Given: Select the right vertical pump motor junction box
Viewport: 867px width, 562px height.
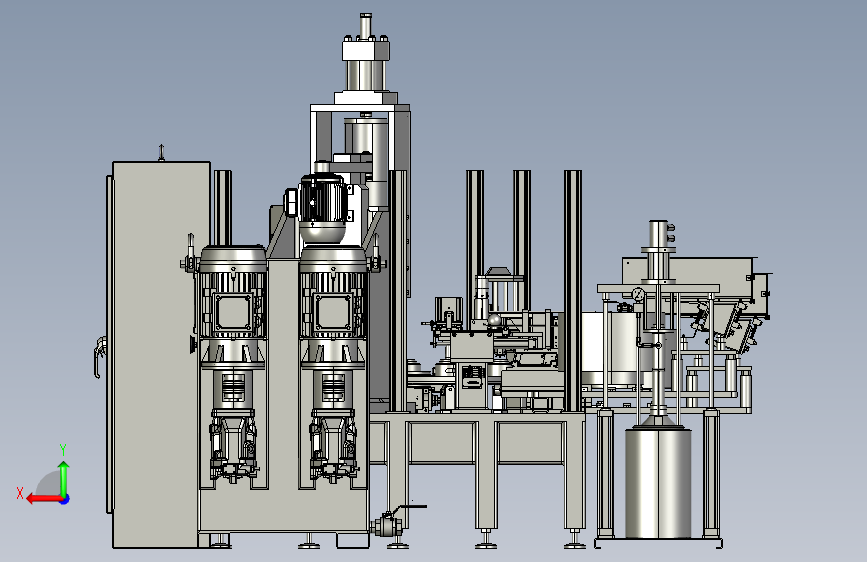Looking at the screenshot, I should click(x=333, y=313).
